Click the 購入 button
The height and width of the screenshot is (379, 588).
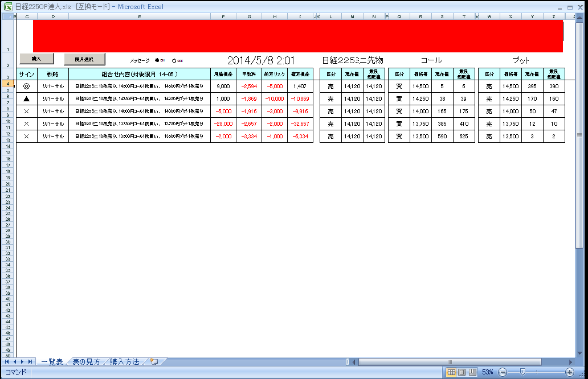click(36, 59)
